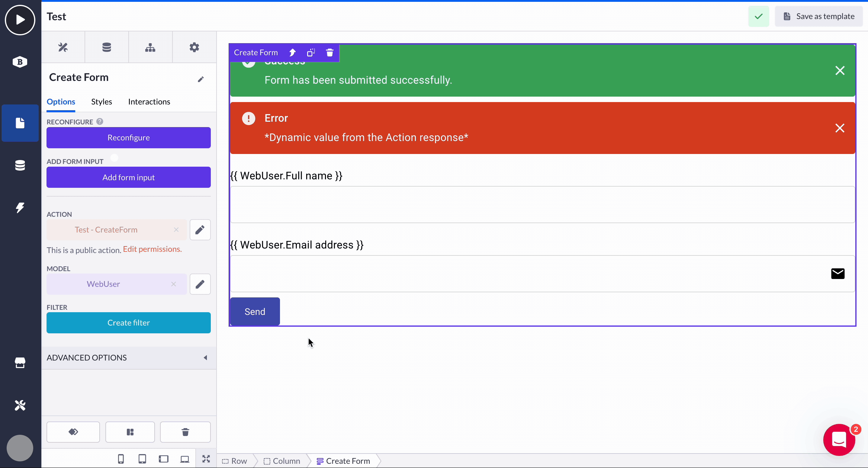Viewport: 868px width, 468px height.
Task: Click the play preview button top left
Action: (20, 20)
